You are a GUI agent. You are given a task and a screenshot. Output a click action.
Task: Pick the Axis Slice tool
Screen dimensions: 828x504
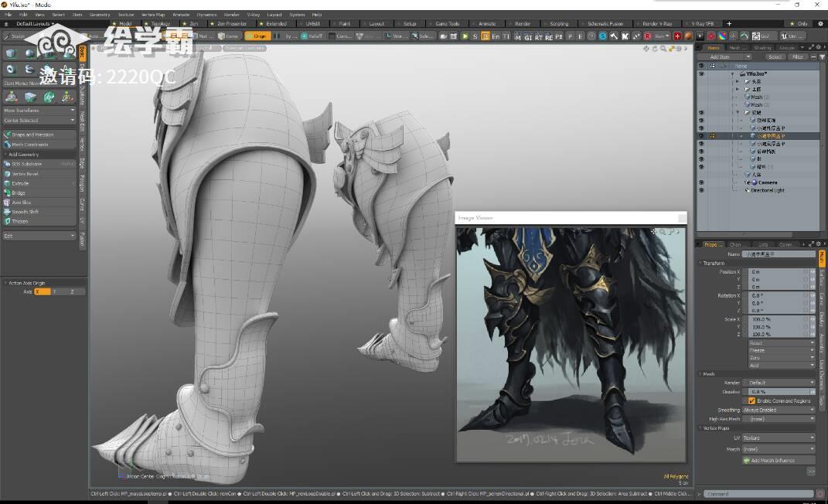[x=22, y=203]
